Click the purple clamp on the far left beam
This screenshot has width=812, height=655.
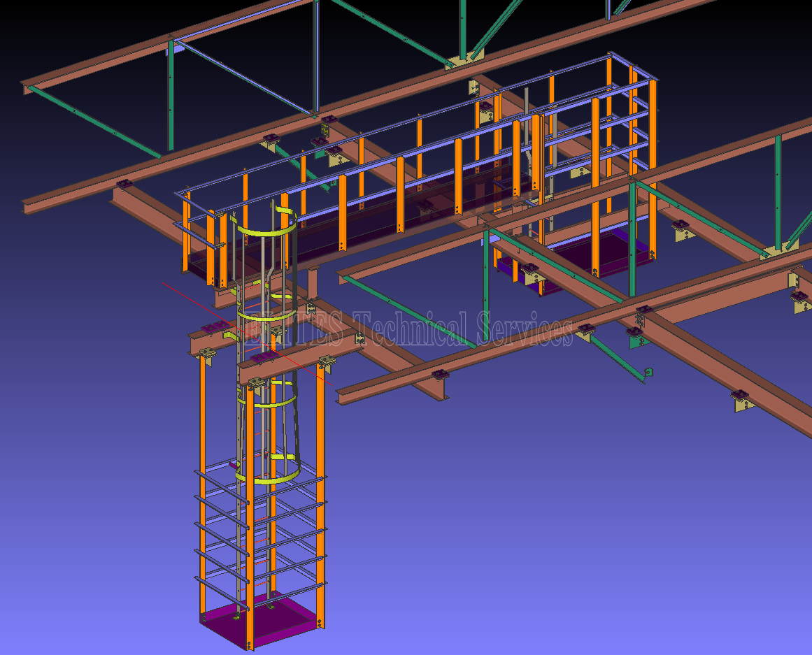click(x=125, y=185)
